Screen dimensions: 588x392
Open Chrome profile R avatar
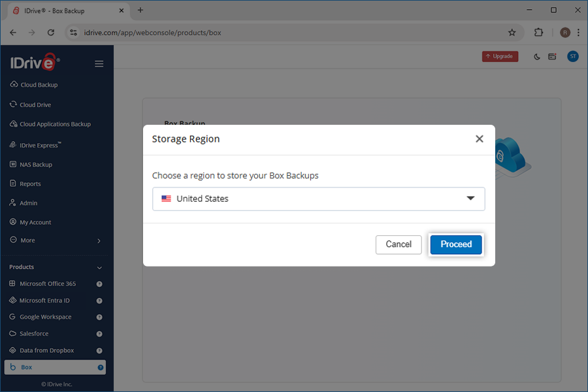point(564,33)
